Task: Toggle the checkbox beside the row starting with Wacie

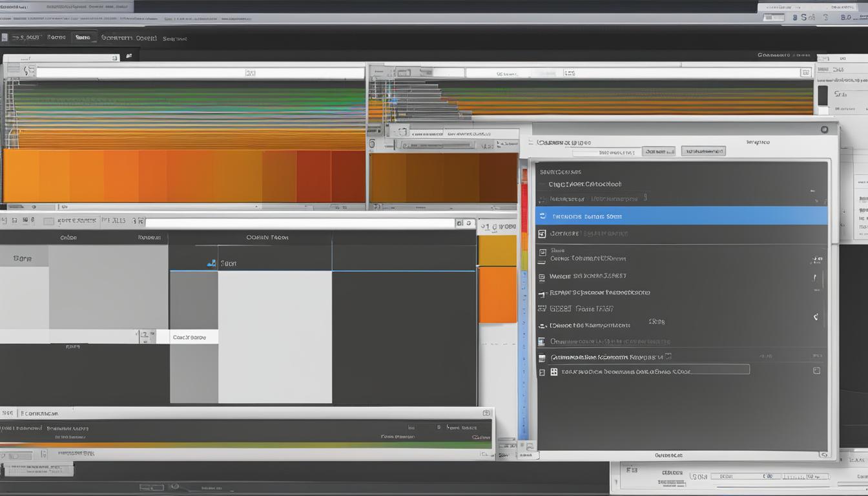Action: [x=542, y=276]
